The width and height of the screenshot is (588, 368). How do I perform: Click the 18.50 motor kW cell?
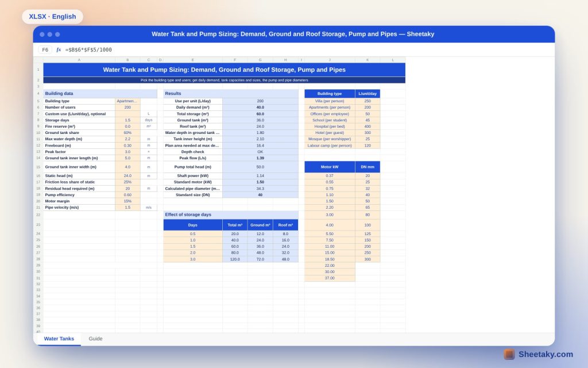coord(330,259)
